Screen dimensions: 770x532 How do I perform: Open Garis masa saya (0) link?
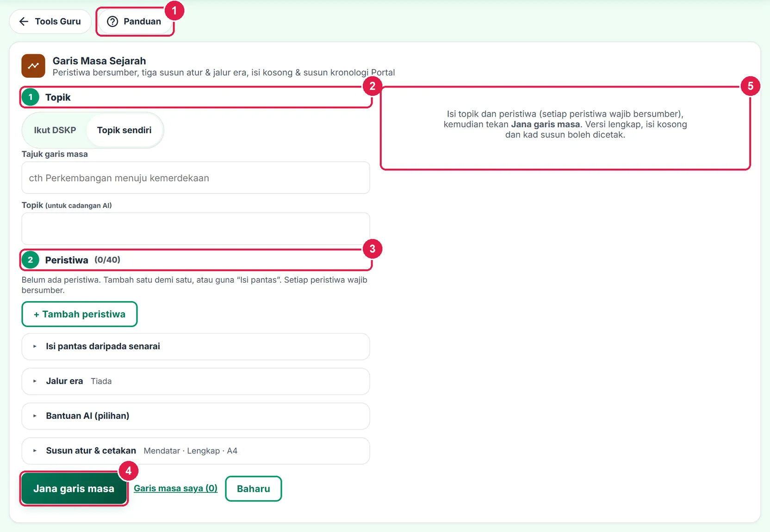point(176,489)
